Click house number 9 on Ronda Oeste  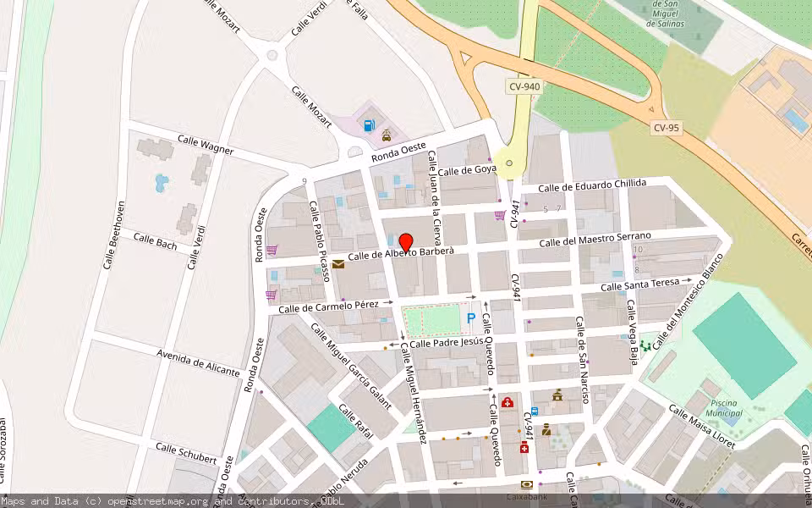pyautogui.click(x=304, y=181)
